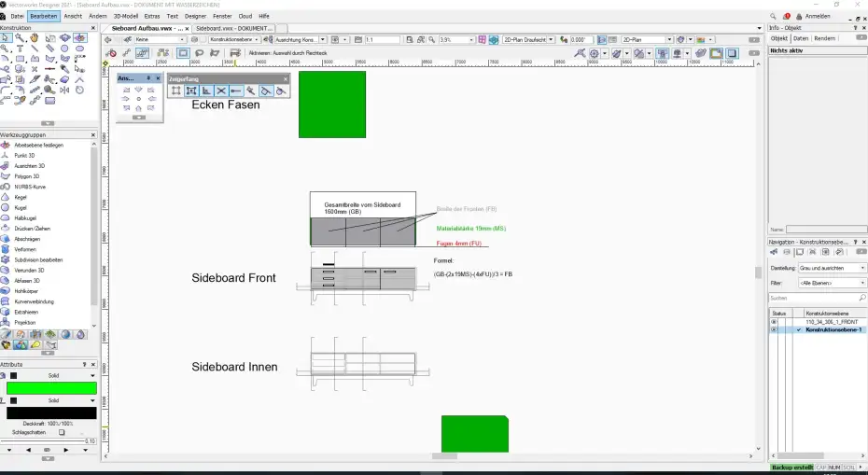The width and height of the screenshot is (868, 475).
Task: Select the arrow selection tool in Konstruktion palette
Action: point(5,37)
